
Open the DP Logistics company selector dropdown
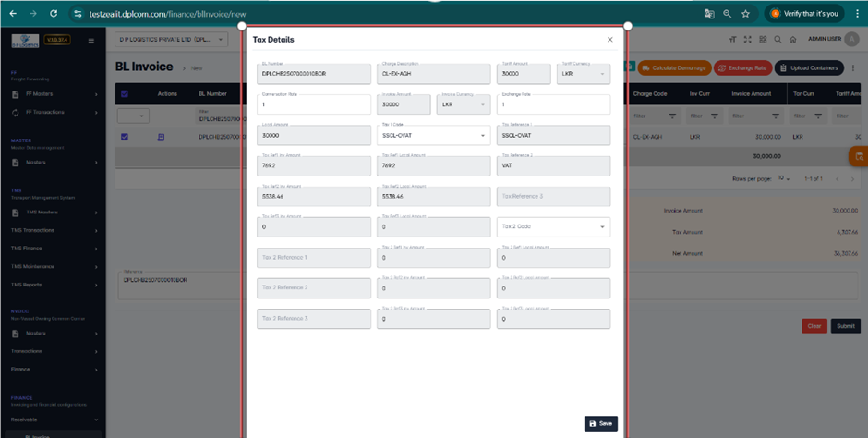coord(173,41)
